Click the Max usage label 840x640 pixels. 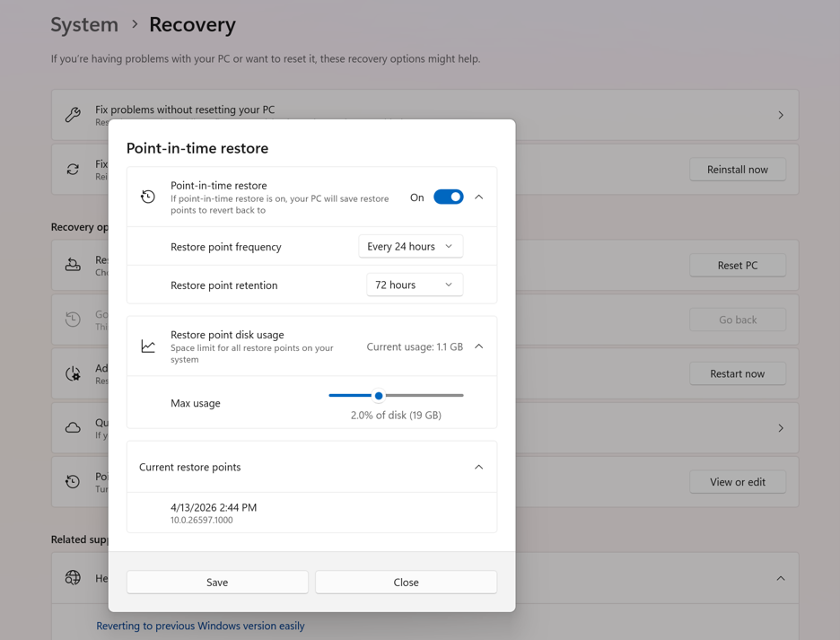(x=196, y=403)
